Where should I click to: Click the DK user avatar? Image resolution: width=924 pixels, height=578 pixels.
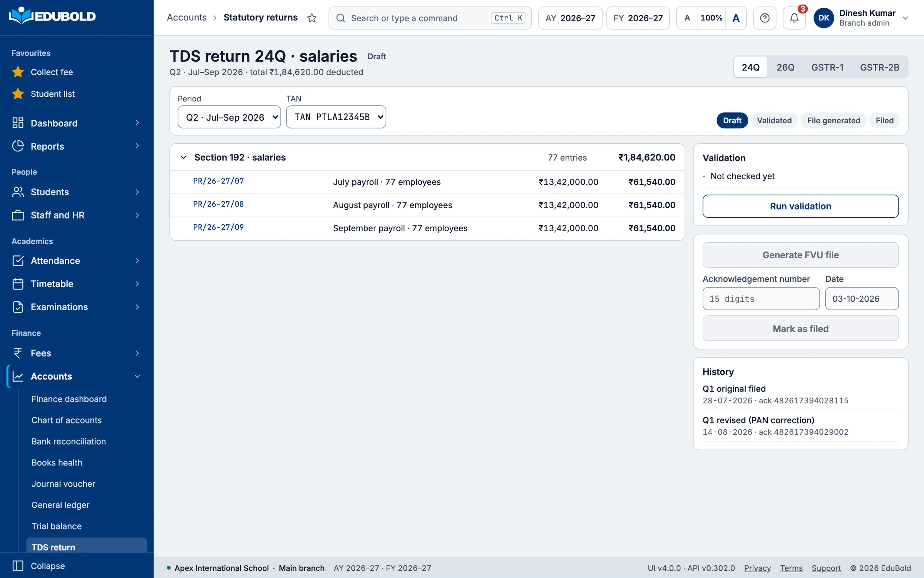[x=824, y=18]
